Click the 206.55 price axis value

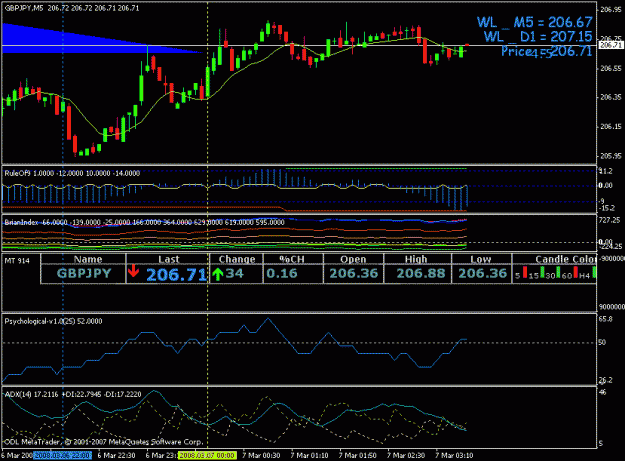pos(611,68)
